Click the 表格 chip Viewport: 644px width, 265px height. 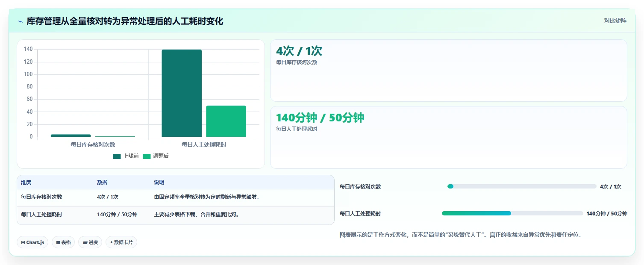click(x=63, y=242)
